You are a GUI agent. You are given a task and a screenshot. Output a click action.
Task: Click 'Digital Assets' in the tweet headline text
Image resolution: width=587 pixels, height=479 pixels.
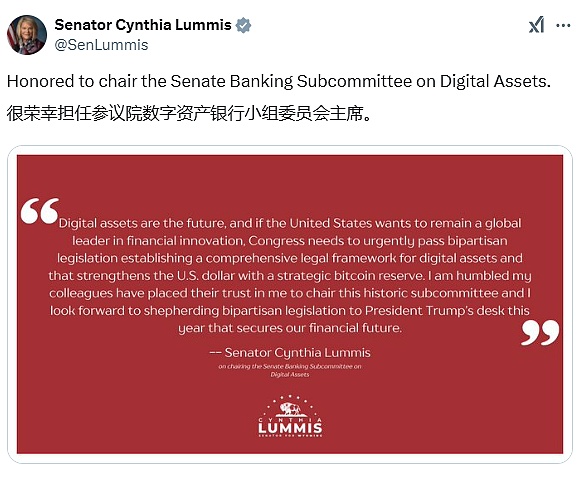click(495, 81)
